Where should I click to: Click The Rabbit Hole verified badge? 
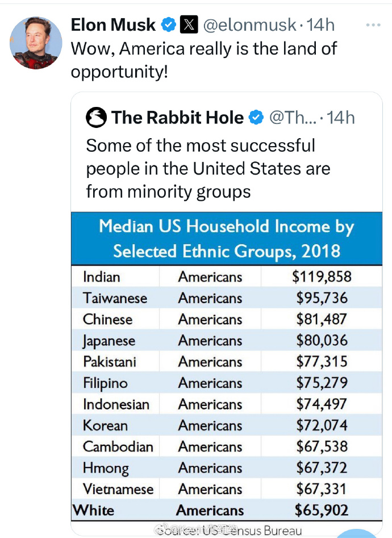point(256,117)
